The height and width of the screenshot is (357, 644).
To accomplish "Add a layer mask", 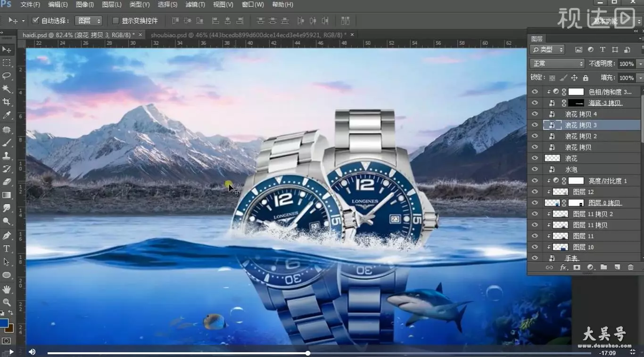I will point(577,268).
